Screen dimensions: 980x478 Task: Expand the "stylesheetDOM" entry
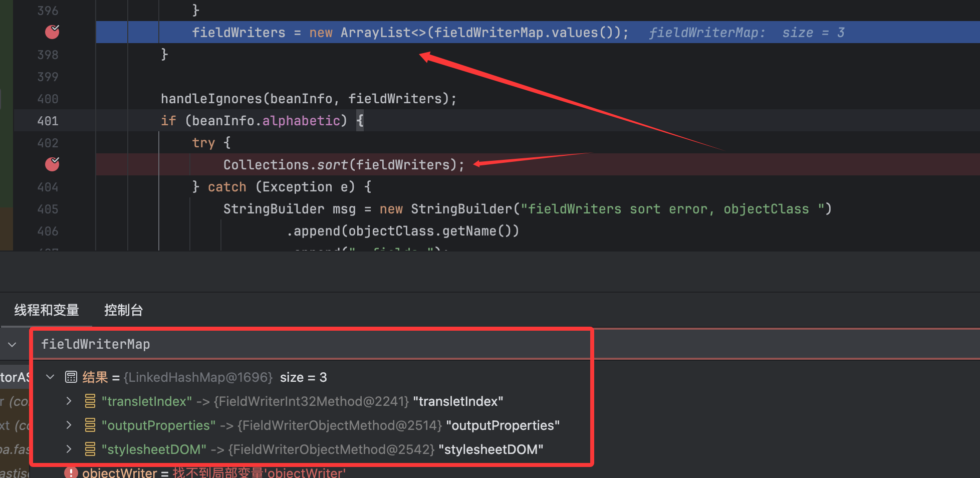pyautogui.click(x=69, y=449)
